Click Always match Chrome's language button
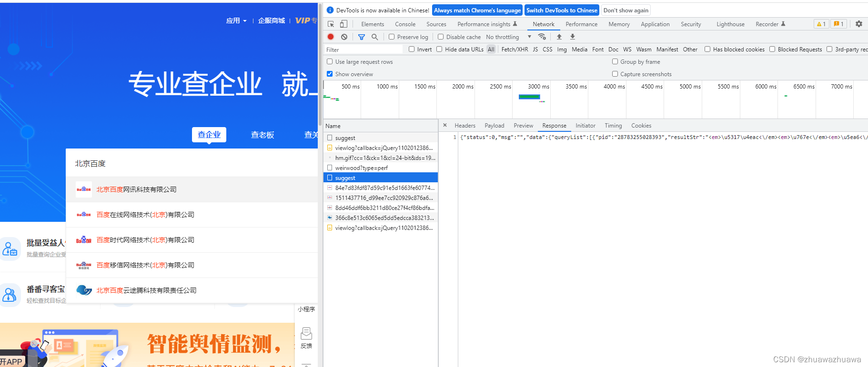The width and height of the screenshot is (868, 367). tap(477, 10)
